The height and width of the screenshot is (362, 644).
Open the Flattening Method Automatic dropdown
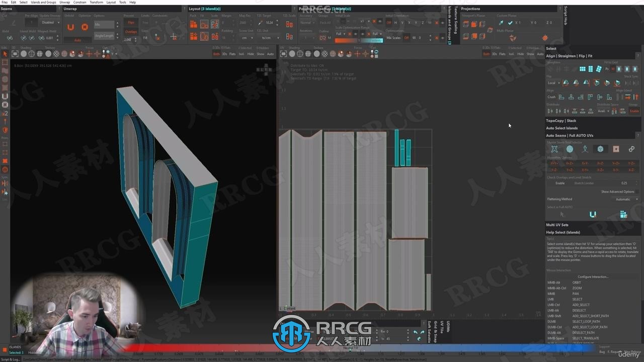pos(626,199)
